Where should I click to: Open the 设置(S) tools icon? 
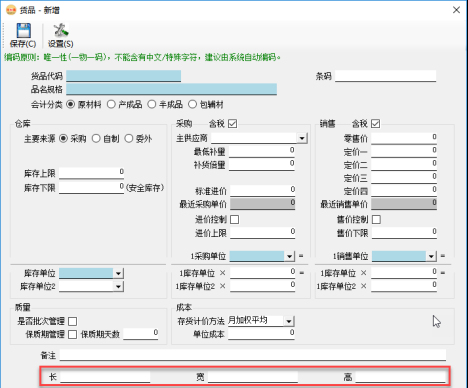tap(61, 30)
